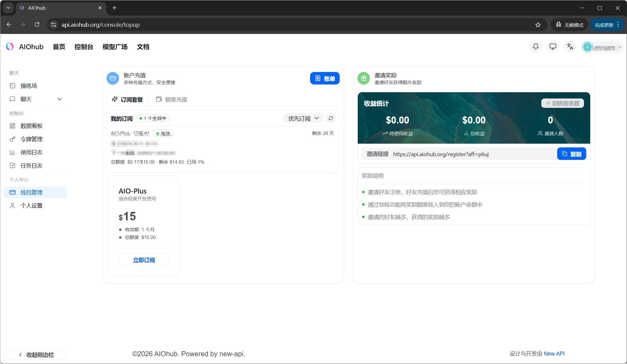Image resolution: width=627 pixels, height=364 pixels.
Task: View site information icon in address bar
Action: click(54, 25)
